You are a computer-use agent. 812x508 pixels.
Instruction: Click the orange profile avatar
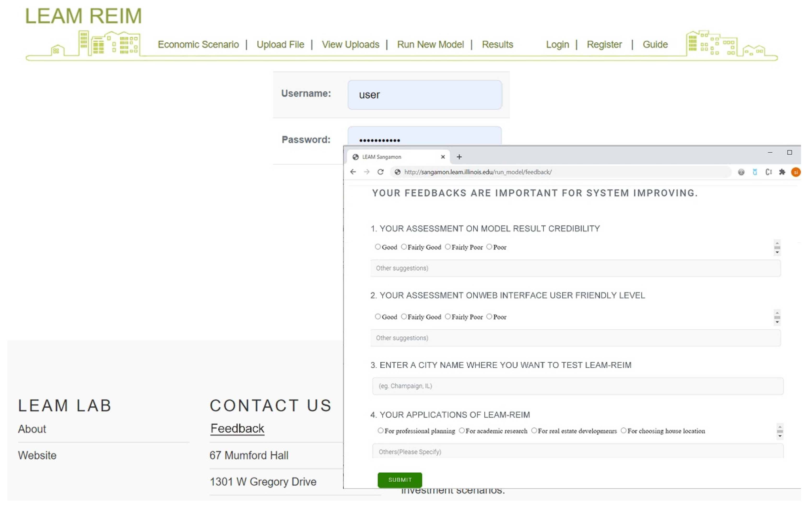(795, 172)
